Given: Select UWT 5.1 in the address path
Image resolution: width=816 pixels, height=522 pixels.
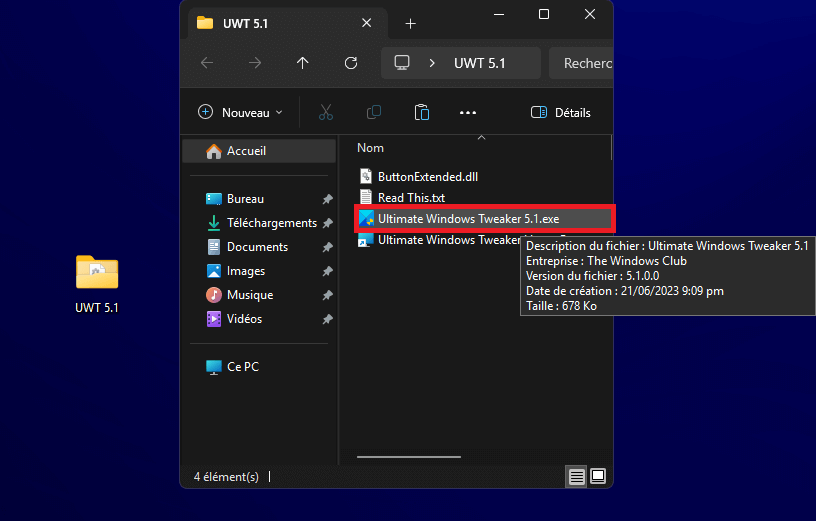Looking at the screenshot, I should click(479, 63).
